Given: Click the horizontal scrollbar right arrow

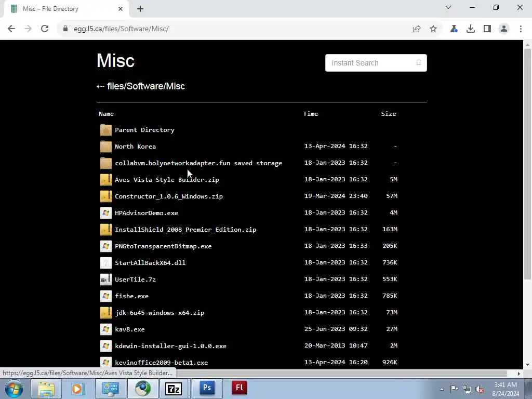Looking at the screenshot, I should 519,374.
